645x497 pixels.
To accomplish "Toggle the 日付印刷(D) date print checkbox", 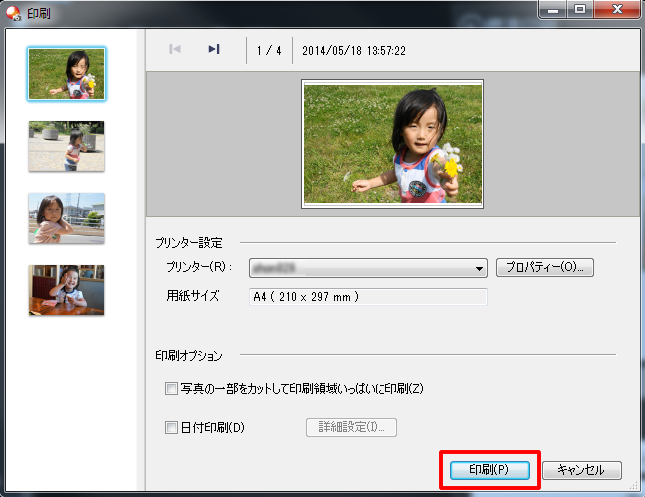I will click(x=171, y=428).
